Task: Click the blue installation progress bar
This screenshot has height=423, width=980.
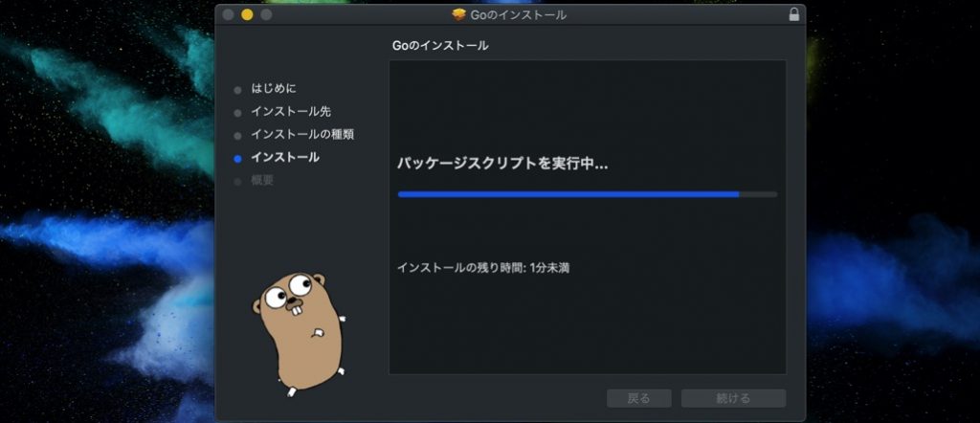Action: (588, 194)
